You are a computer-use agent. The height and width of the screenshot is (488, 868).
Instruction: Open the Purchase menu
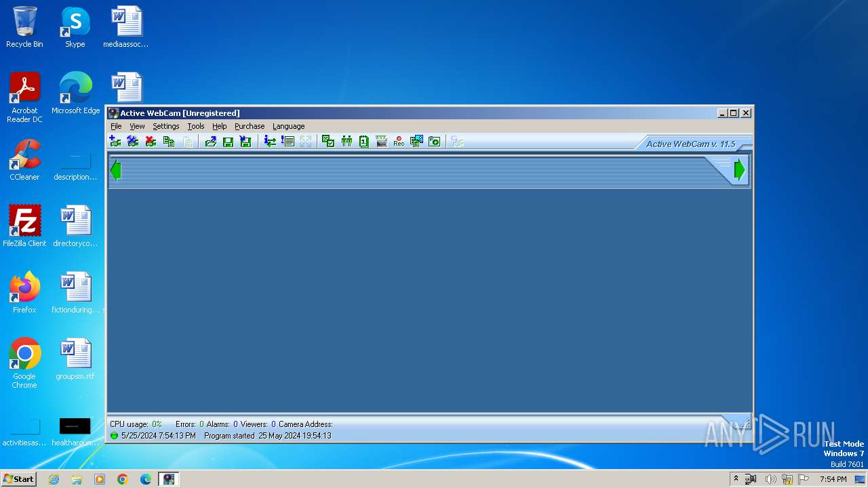250,126
